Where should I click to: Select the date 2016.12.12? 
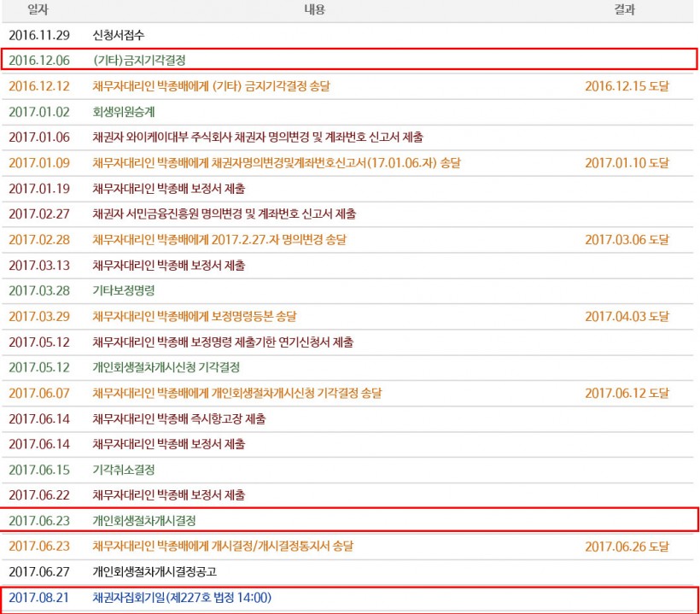click(39, 86)
